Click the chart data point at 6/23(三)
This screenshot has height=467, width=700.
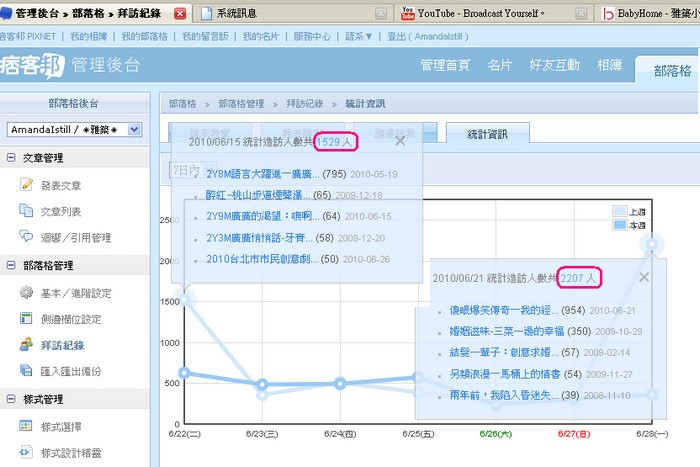[x=262, y=384]
